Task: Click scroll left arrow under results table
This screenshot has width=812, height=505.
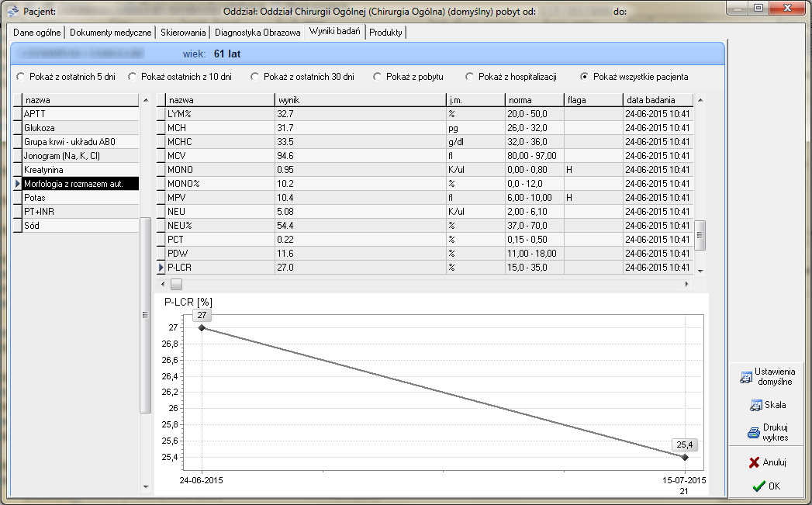Action: pyautogui.click(x=163, y=285)
